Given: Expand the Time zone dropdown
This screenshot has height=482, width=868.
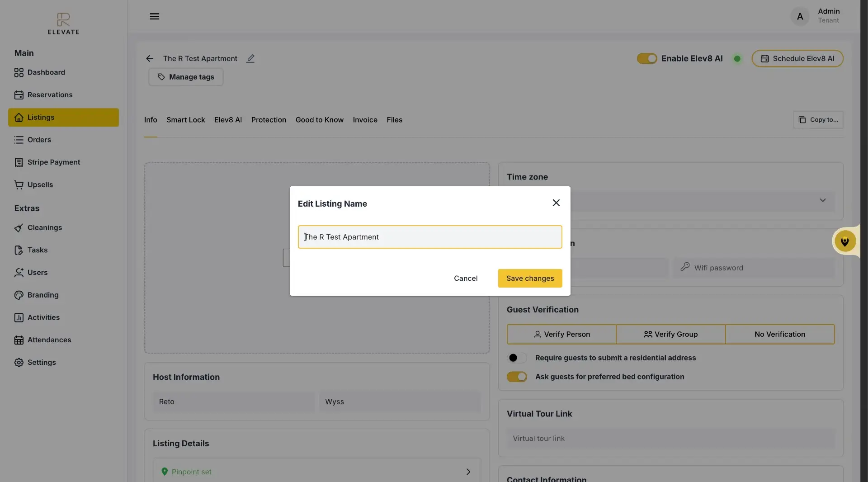Looking at the screenshot, I should click(822, 200).
